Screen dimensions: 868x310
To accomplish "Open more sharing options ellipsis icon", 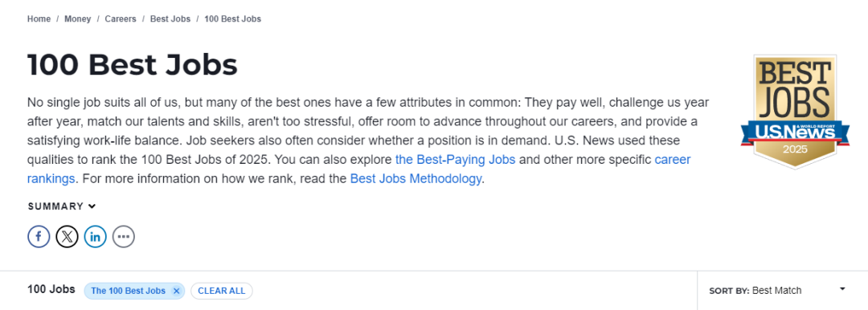I will click(x=124, y=237).
